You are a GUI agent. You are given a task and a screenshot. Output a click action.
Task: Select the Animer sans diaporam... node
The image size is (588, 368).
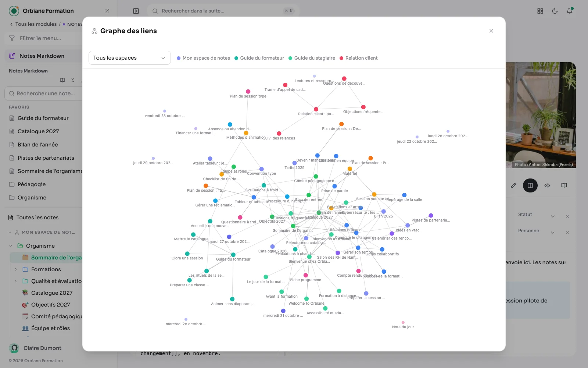232,299
